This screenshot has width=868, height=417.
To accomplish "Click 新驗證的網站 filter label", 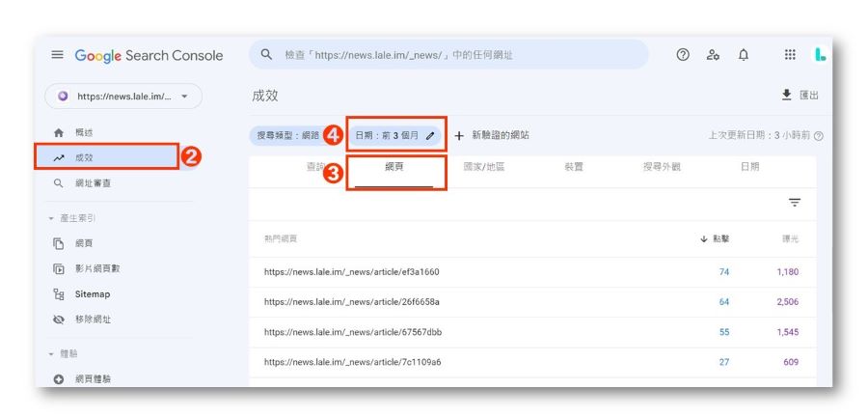I will point(501,135).
